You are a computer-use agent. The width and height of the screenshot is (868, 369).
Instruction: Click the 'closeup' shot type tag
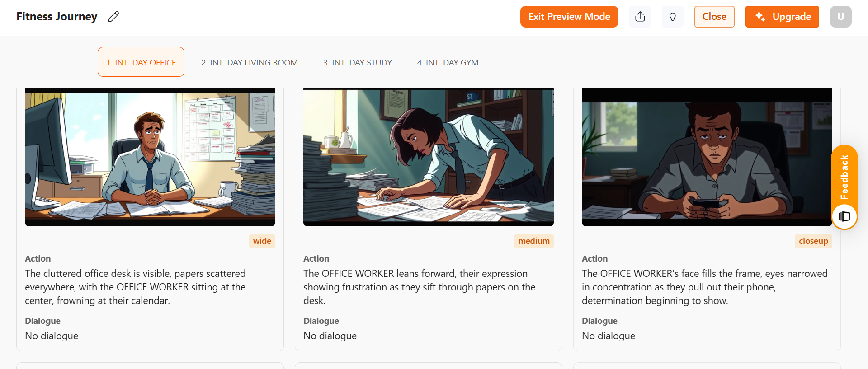click(x=813, y=241)
